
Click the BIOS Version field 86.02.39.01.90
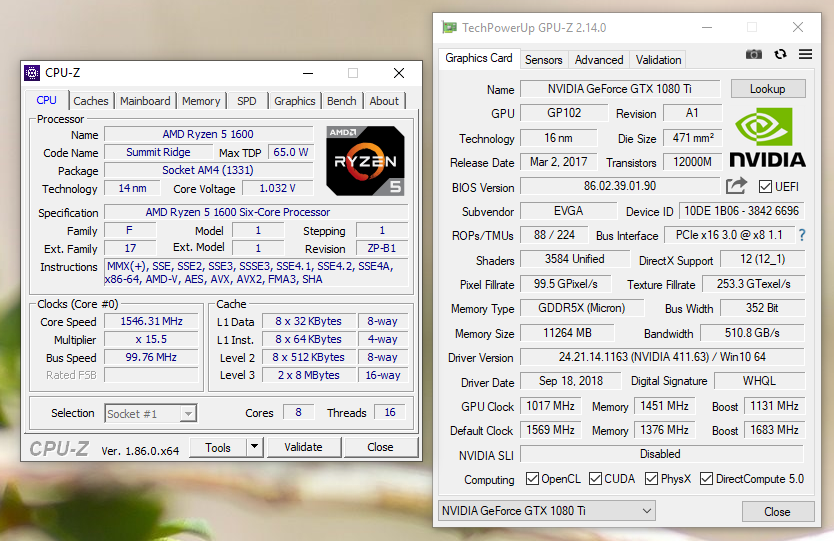620,186
